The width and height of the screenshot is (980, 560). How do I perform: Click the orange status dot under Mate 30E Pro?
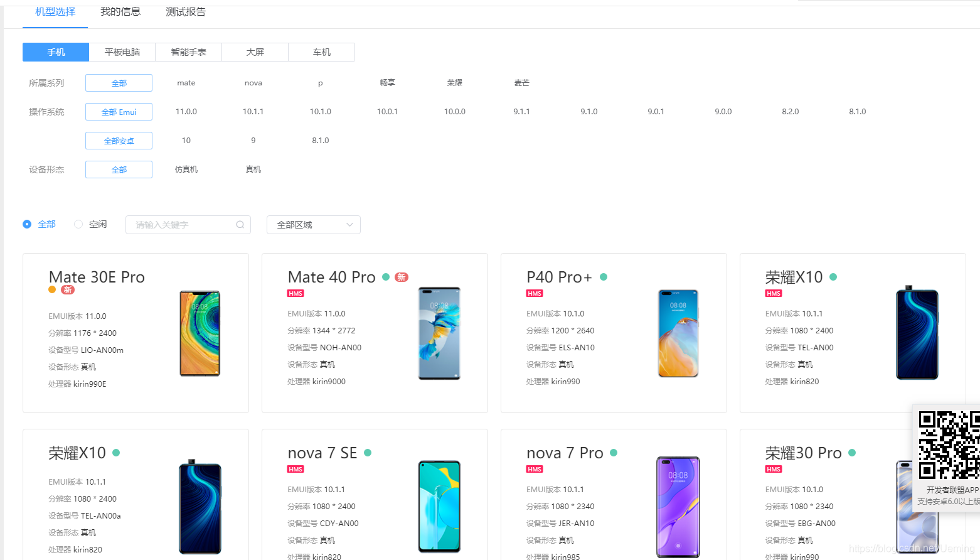52,289
